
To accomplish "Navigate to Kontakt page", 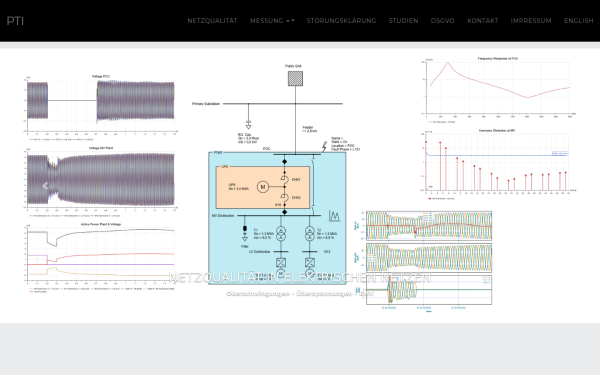I will [x=483, y=21].
